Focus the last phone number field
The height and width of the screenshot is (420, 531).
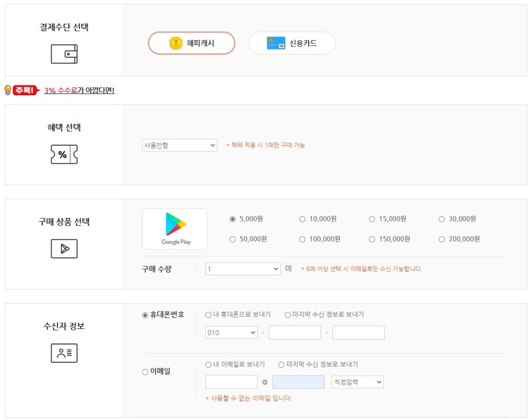click(359, 333)
